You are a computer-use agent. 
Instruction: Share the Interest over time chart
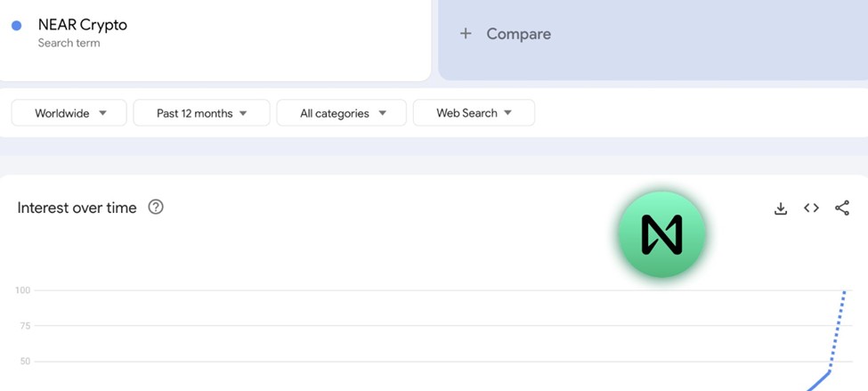842,208
